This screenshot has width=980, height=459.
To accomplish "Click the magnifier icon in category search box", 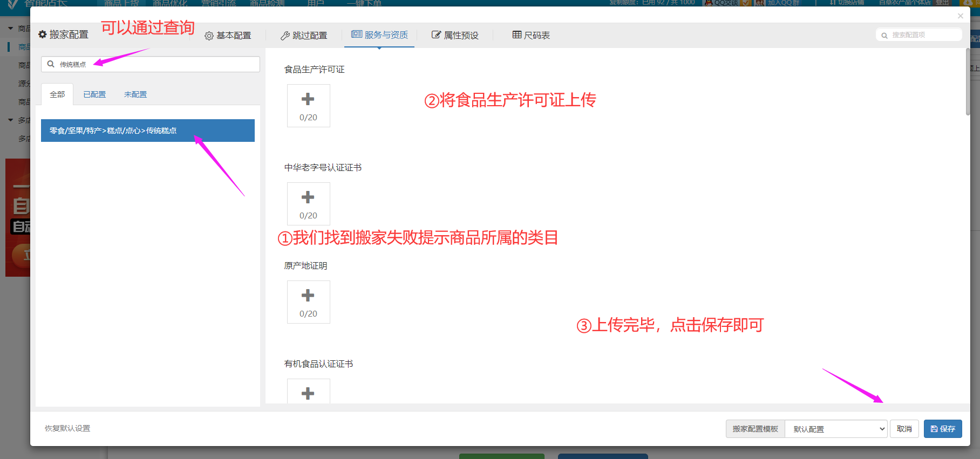I will click(x=51, y=64).
